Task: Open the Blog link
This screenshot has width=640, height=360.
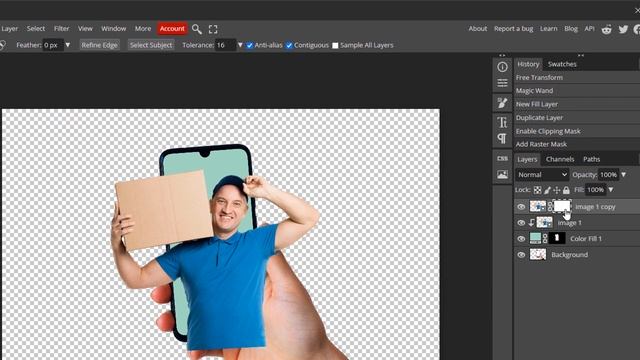Action: pos(571,29)
